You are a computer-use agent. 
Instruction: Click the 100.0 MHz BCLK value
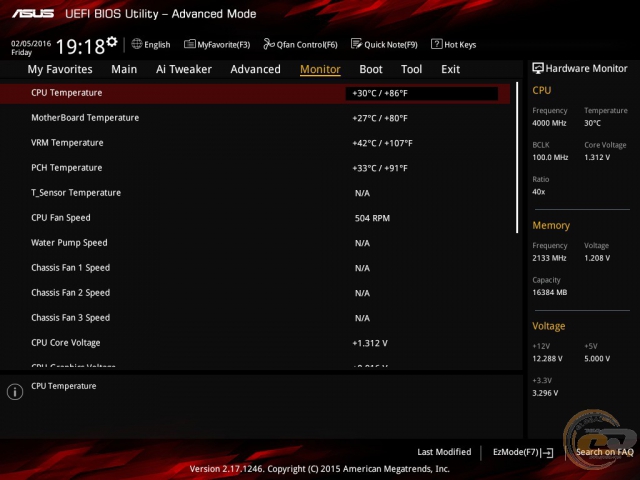point(550,158)
